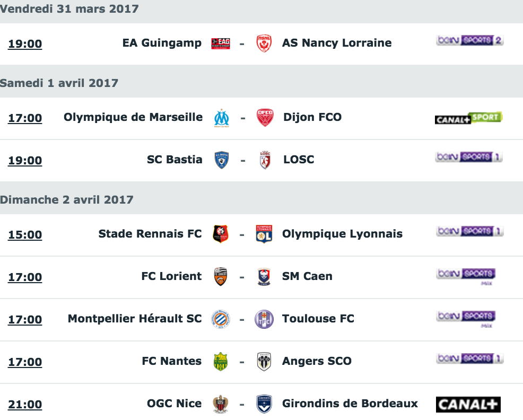
Task: Open the 21:00 Nice-Bordeaux time link
Action: [25, 404]
